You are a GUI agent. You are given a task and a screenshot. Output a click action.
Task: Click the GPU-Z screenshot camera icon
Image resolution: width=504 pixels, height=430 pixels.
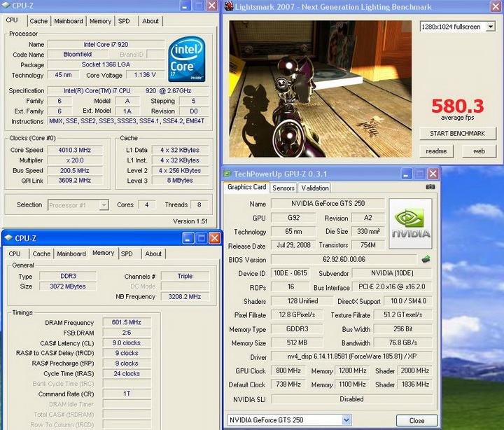(x=430, y=187)
